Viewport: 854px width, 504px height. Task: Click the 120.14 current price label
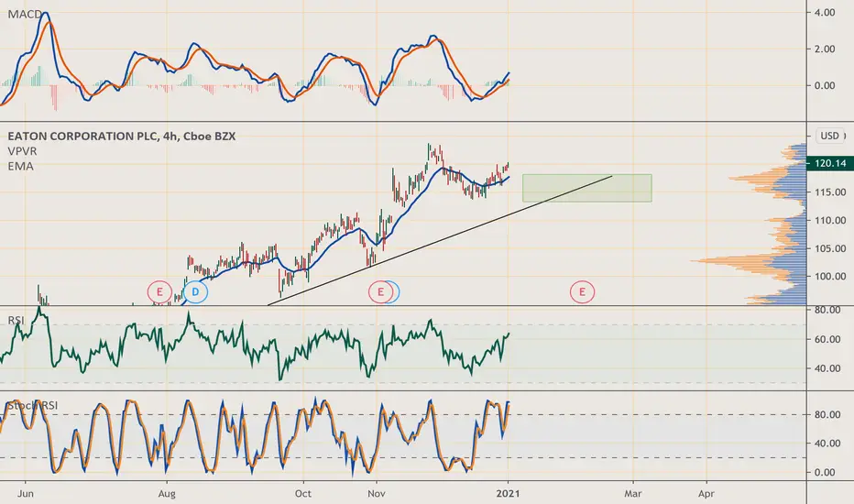coord(829,163)
